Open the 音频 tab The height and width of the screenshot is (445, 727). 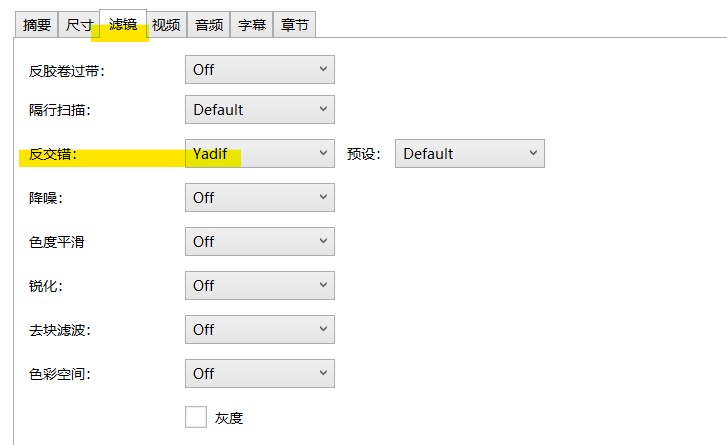(209, 25)
